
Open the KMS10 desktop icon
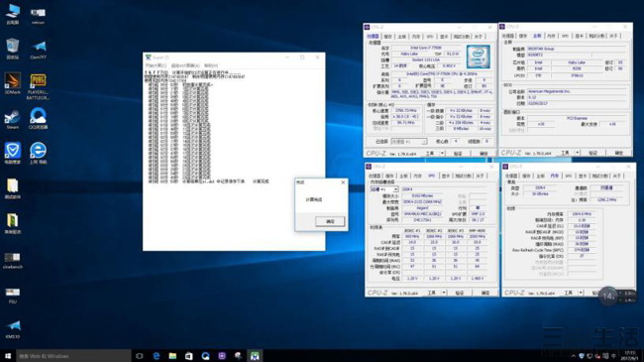click(x=12, y=329)
